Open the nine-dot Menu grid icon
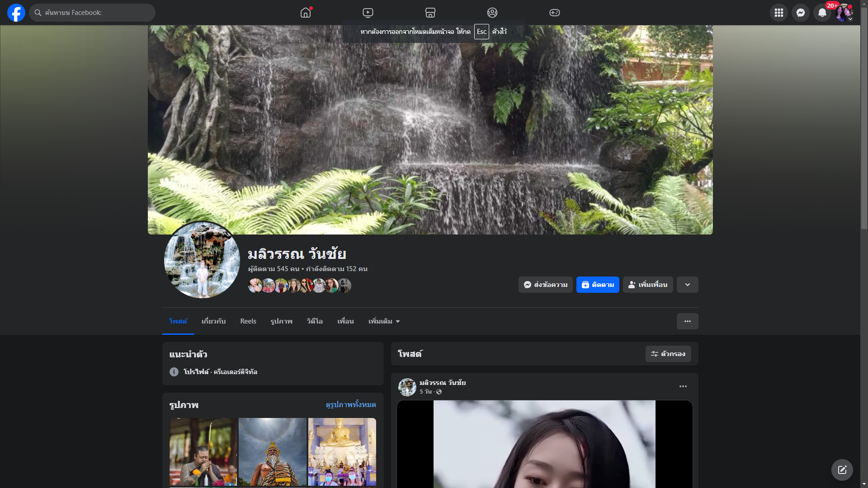 (x=778, y=13)
